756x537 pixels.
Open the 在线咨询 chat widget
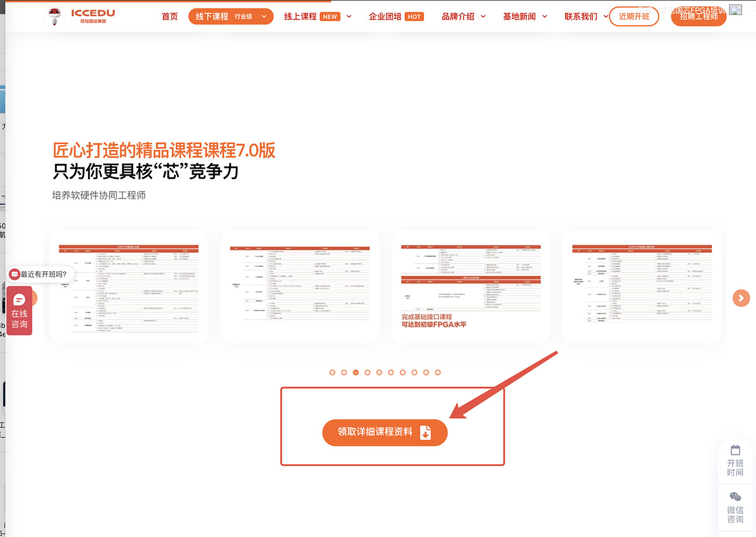(19, 310)
